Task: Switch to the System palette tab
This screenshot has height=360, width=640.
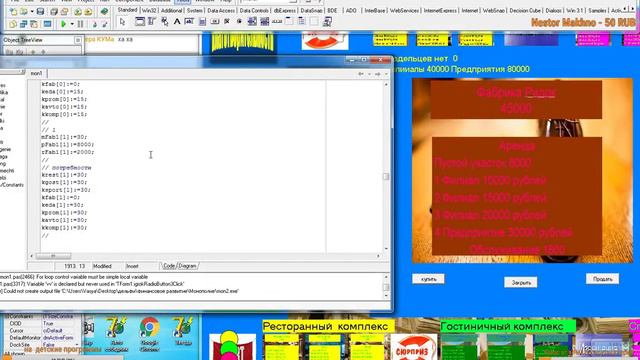Action: 195,10
